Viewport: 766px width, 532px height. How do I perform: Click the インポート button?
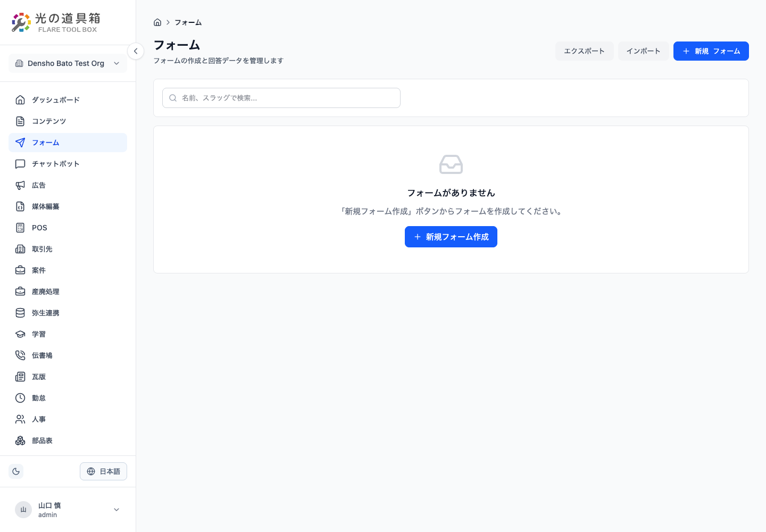point(644,51)
